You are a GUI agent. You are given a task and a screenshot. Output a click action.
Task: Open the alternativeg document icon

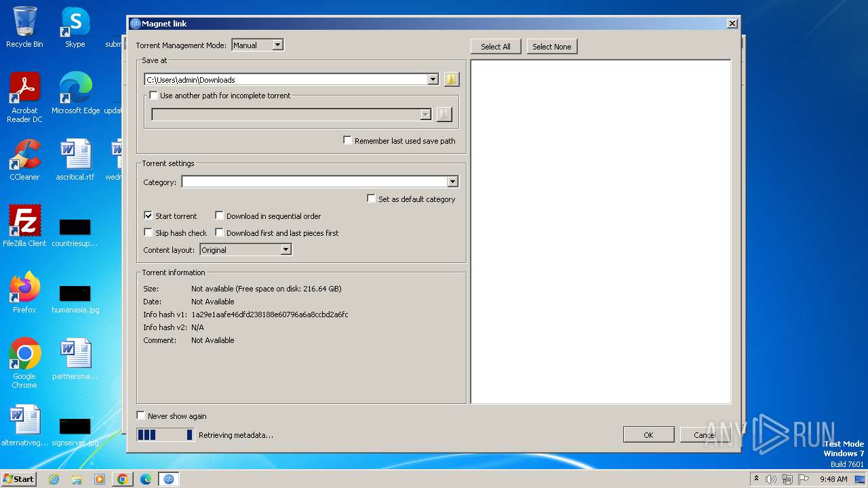[x=24, y=426]
